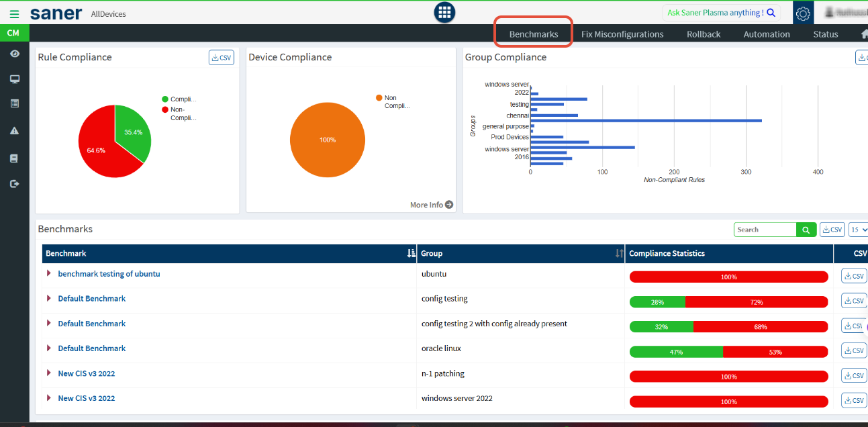Click the home icon in the navigation bar
868x427 pixels.
pos(864,34)
